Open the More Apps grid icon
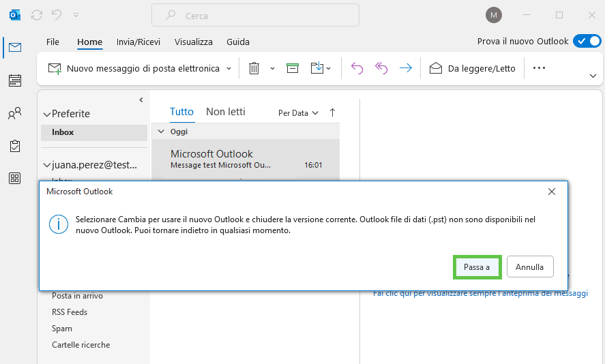Image resolution: width=605 pixels, height=364 pixels. click(x=15, y=179)
